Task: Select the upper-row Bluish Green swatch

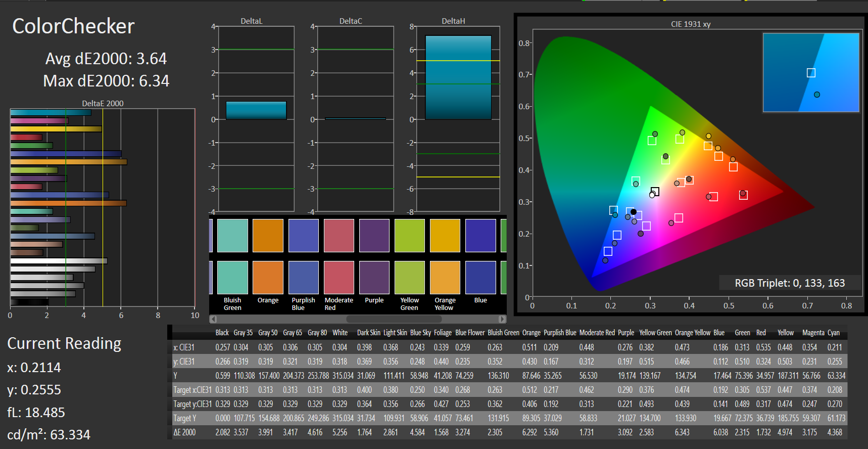Action: [x=232, y=236]
